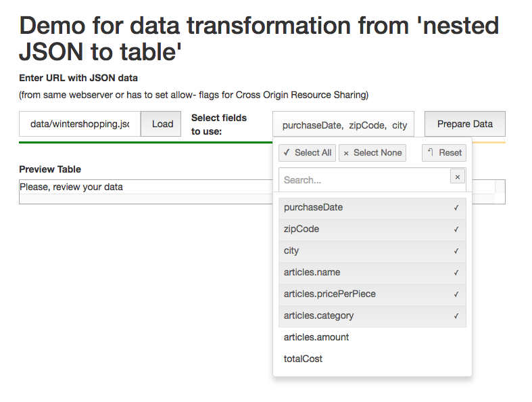Clear the search box with x icon
Screen dimensions: 532x402
pyautogui.click(x=458, y=177)
